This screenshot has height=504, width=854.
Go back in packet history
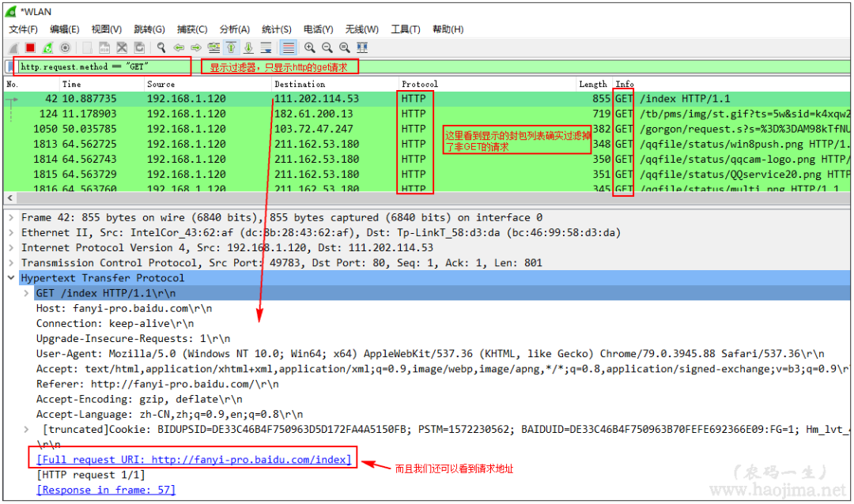pyautogui.click(x=179, y=47)
